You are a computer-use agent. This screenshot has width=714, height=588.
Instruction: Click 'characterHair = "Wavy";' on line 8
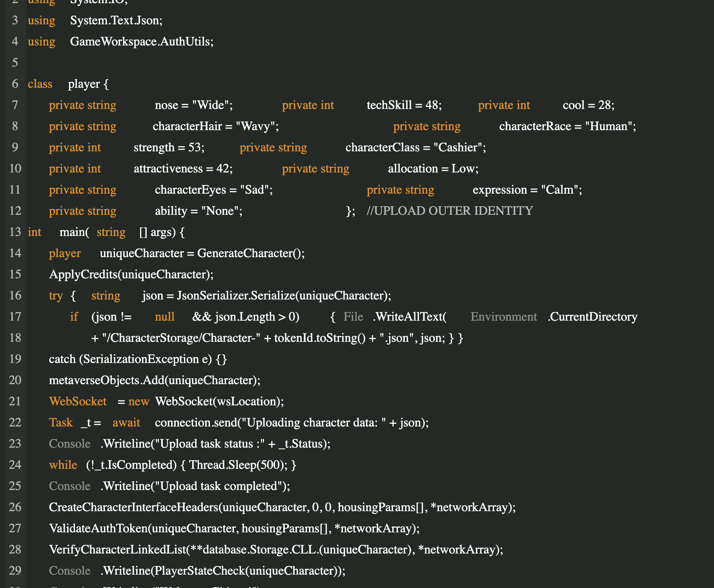216,126
